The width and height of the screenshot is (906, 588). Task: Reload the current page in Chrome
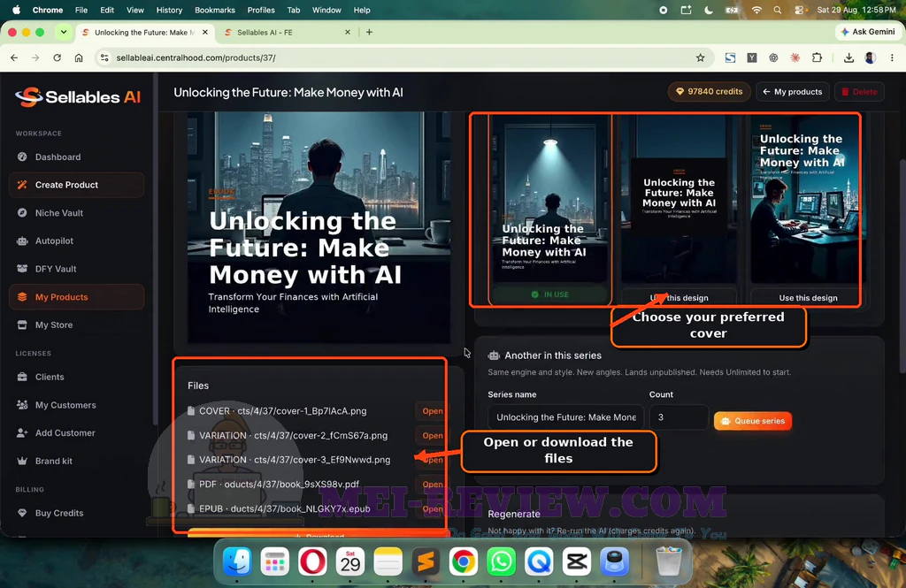tap(58, 57)
